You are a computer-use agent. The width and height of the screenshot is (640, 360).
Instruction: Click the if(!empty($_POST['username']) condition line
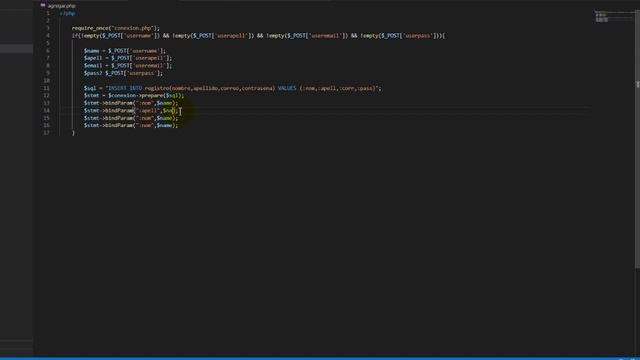coord(258,36)
